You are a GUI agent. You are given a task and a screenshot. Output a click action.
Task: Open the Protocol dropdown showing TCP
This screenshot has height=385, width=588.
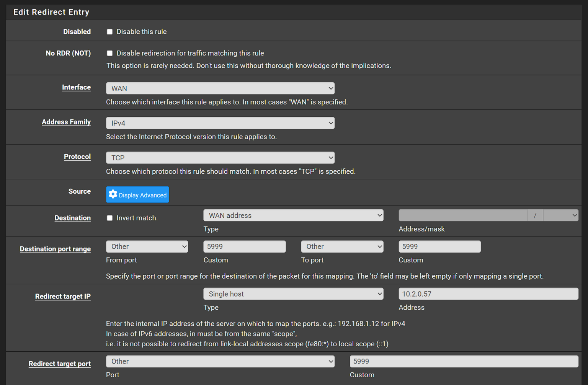tap(220, 157)
